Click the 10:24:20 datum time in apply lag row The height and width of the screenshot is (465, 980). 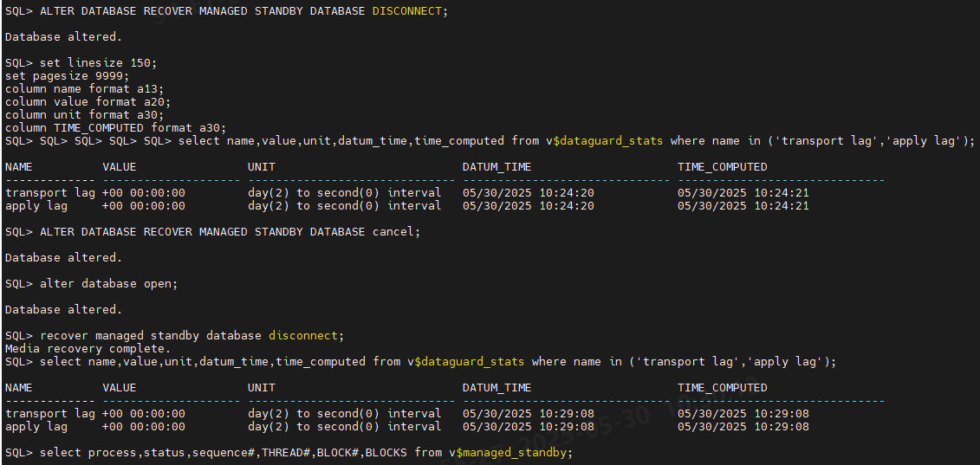tap(566, 206)
